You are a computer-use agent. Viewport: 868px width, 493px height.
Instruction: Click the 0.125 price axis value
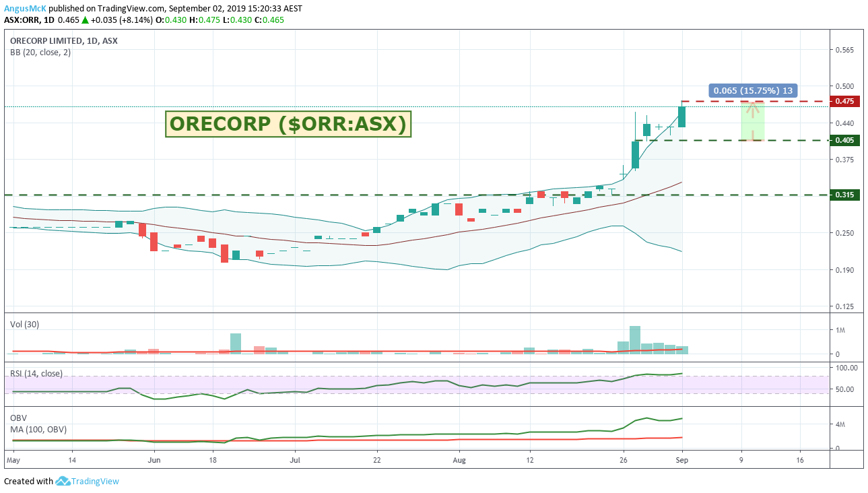click(x=844, y=306)
